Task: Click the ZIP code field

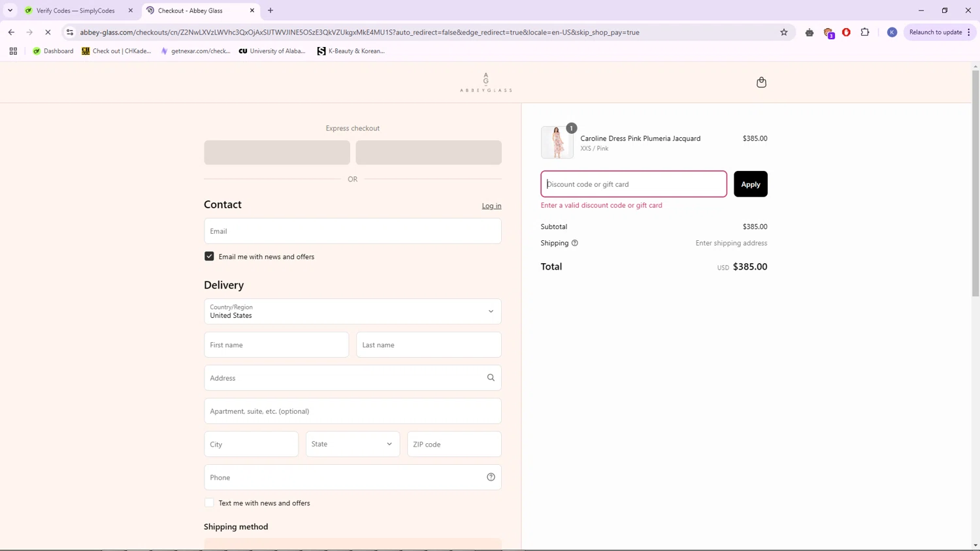Action: point(454,444)
